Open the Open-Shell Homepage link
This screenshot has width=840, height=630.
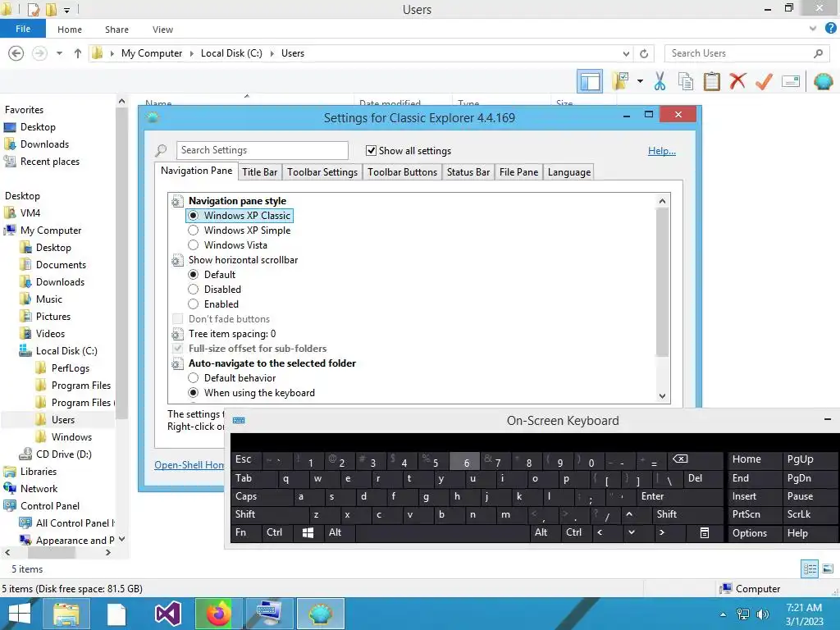pos(189,464)
